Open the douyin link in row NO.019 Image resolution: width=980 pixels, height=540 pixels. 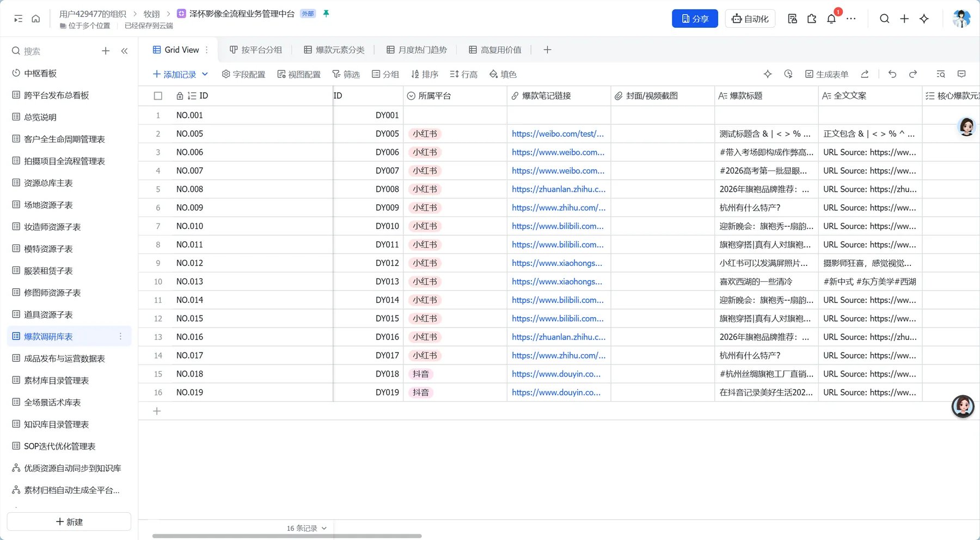coord(556,392)
